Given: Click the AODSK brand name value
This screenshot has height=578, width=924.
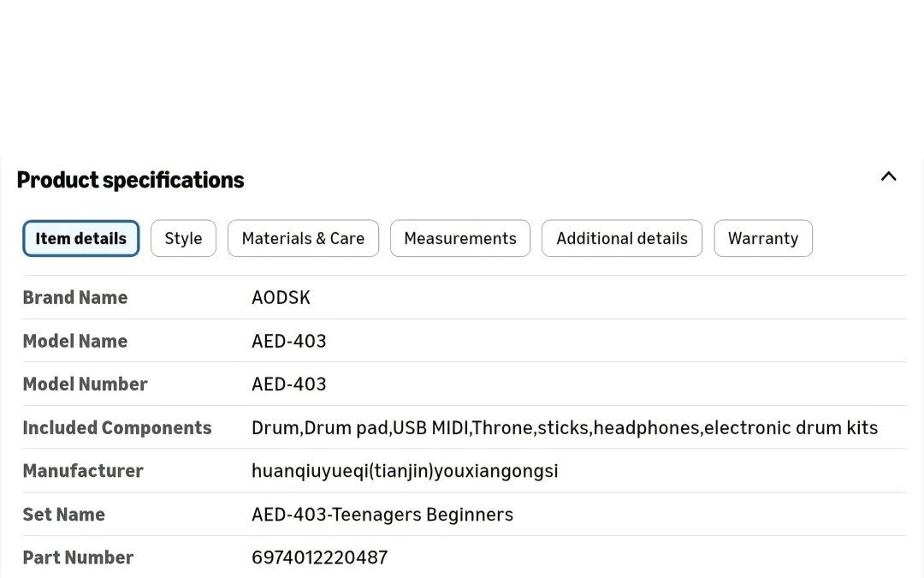Looking at the screenshot, I should tap(281, 298).
